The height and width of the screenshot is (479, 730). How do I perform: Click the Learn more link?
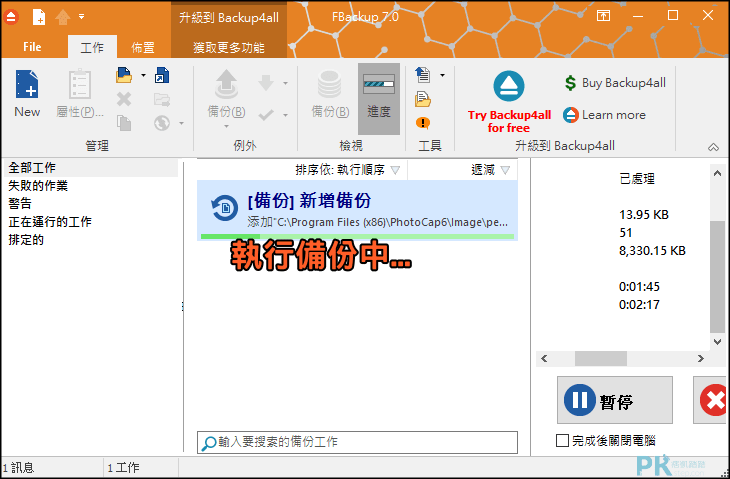coord(604,115)
